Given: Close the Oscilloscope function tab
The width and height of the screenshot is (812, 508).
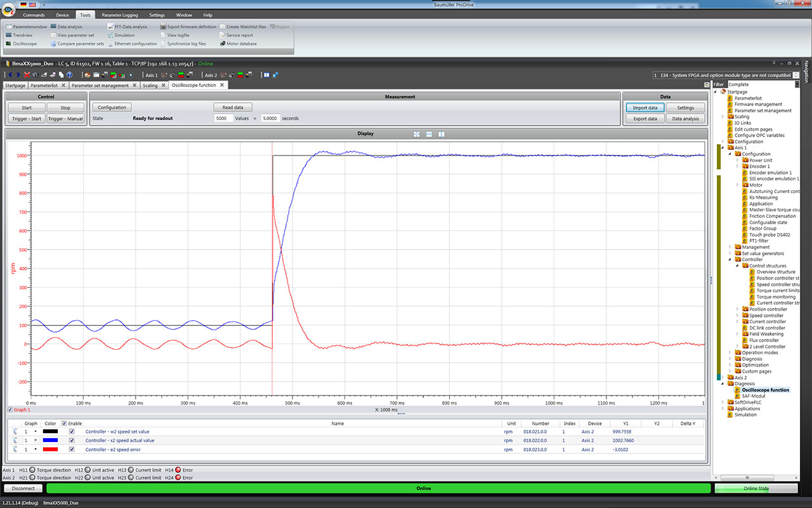Looking at the screenshot, I should (x=221, y=85).
